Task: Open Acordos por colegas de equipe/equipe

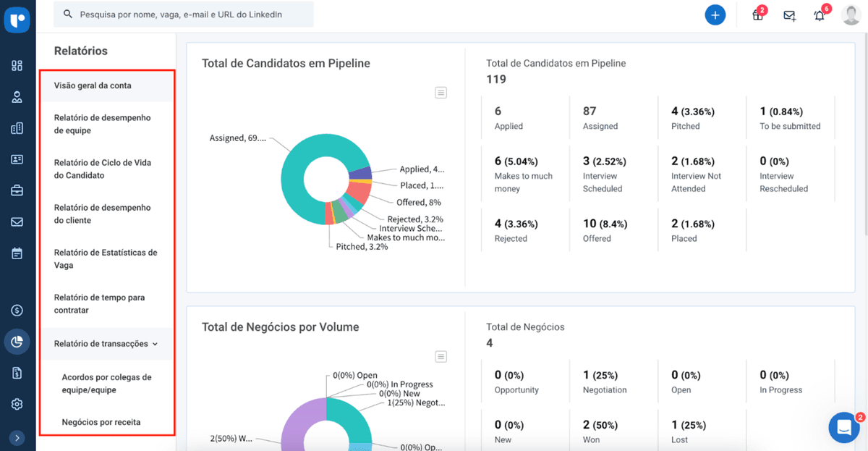Action: click(105, 383)
